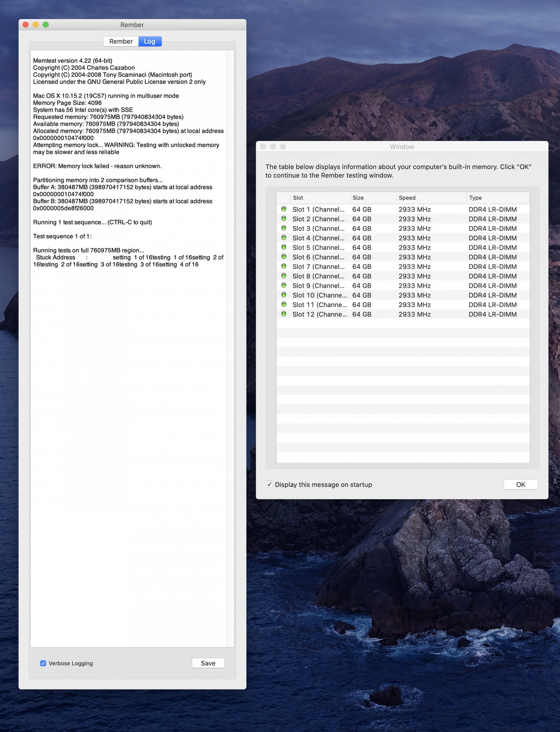Click the 'Memtest version 4.22 (64-bit)' log line
This screenshot has width=560, height=732.
click(72, 61)
